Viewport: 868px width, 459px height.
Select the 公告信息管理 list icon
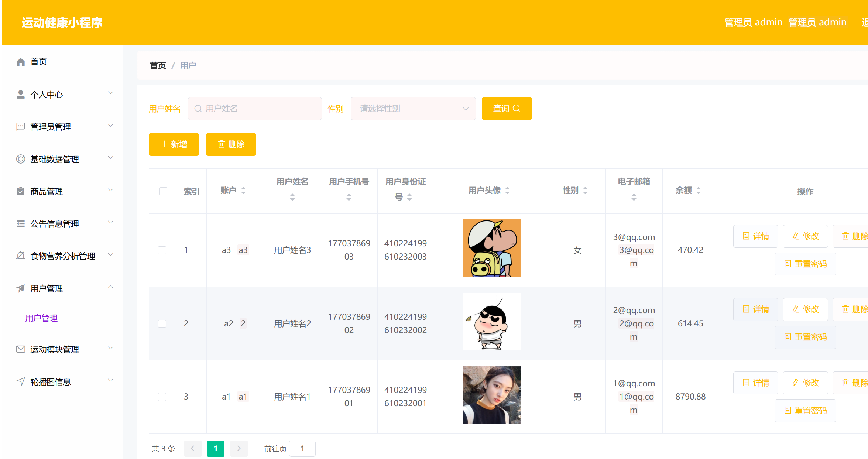coord(21,223)
